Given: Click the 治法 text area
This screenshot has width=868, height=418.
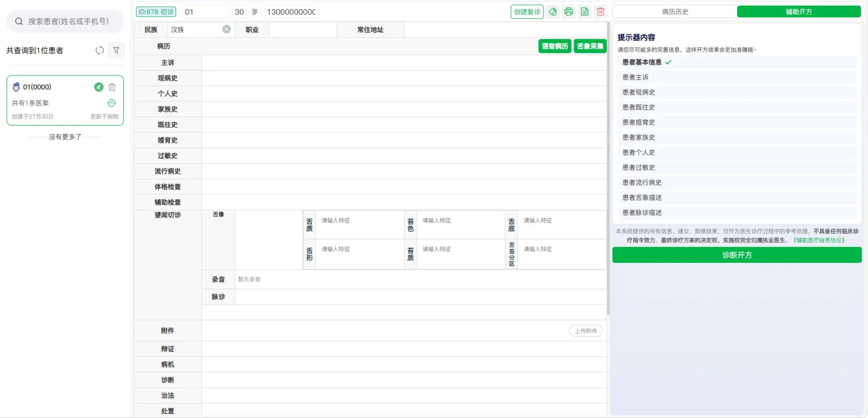Looking at the screenshot, I should (x=404, y=396).
